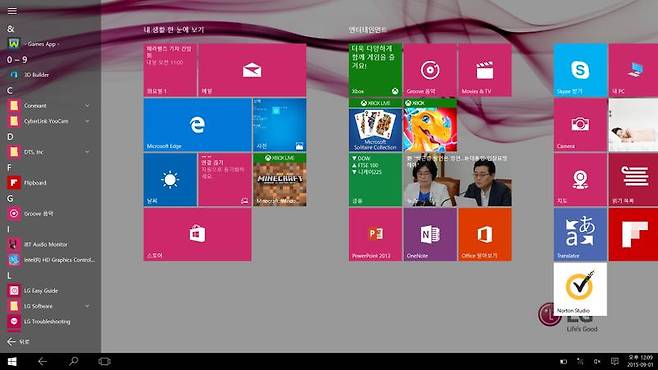Launch the Norton Studio tile

tap(580, 289)
